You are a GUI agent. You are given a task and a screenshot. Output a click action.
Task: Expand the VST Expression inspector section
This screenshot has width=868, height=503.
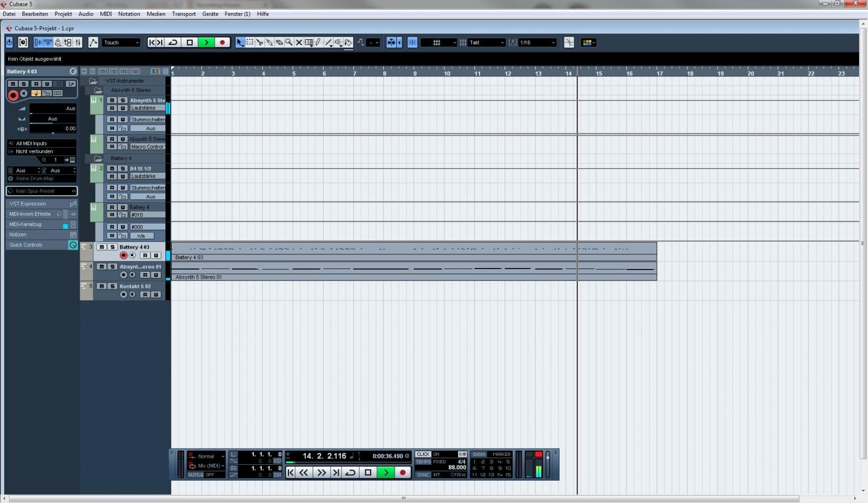click(x=42, y=204)
